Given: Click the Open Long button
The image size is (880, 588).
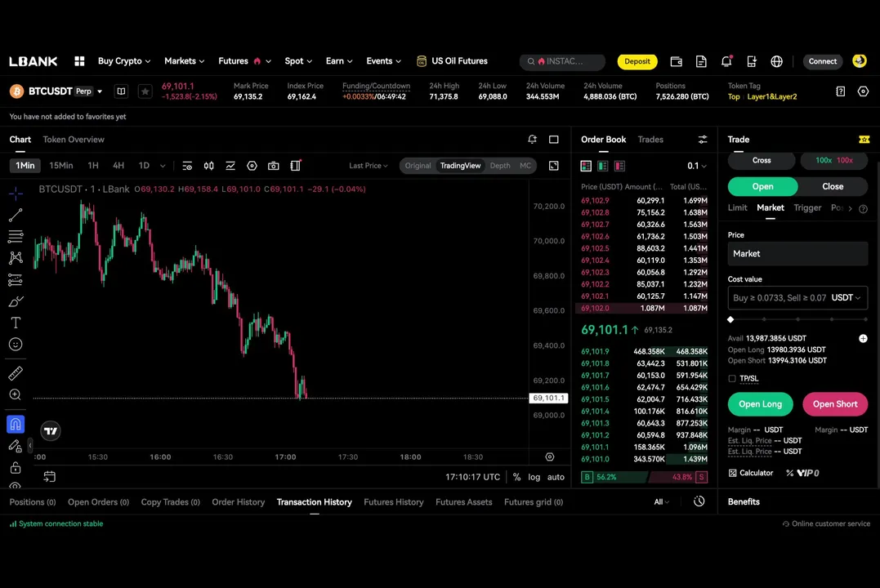Looking at the screenshot, I should [x=760, y=404].
